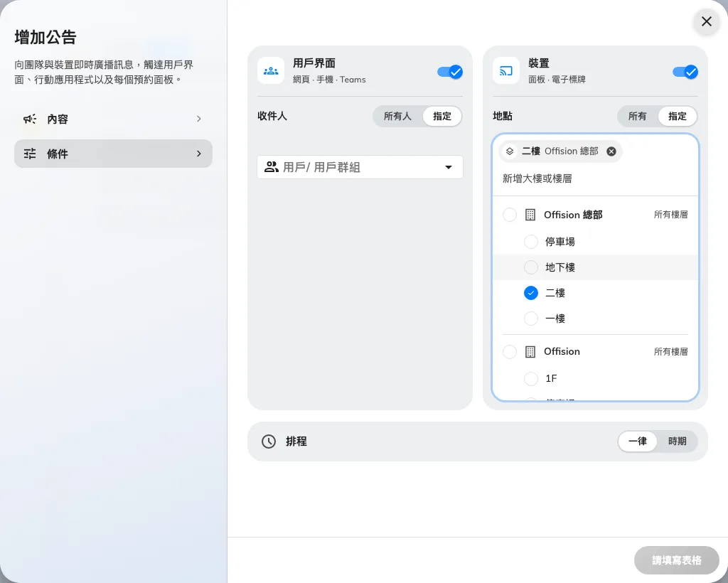Select the 一樓 floor option
This screenshot has width=728, height=583.
pyautogui.click(x=530, y=319)
